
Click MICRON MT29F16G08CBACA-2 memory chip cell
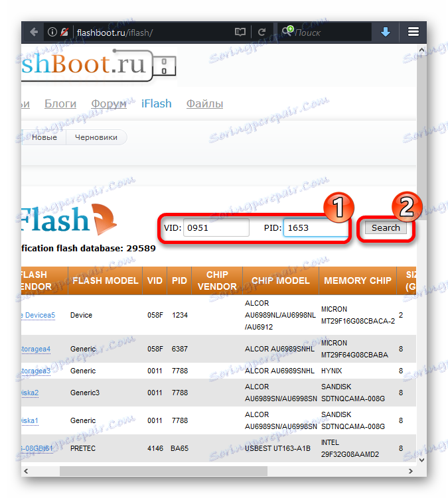[x=358, y=315]
